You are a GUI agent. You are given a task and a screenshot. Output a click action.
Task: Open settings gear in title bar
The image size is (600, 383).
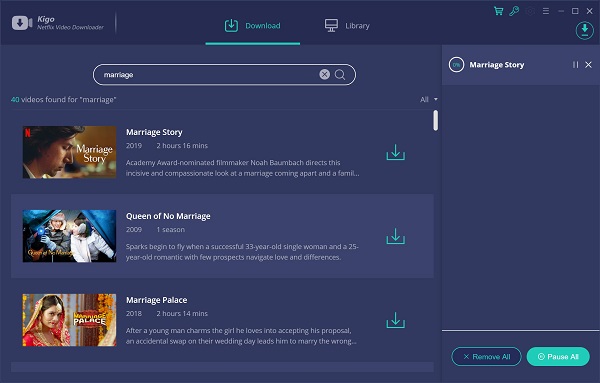point(530,11)
